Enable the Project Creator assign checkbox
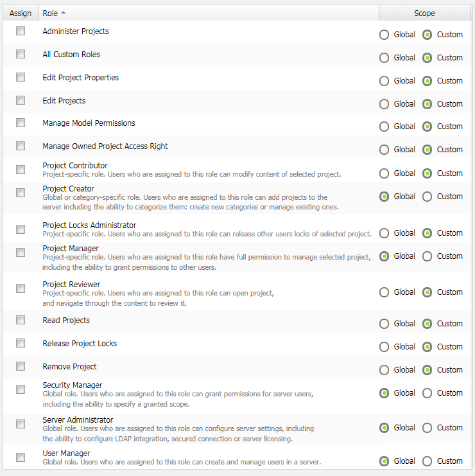Viewport: 475px width, 476px height. click(21, 193)
